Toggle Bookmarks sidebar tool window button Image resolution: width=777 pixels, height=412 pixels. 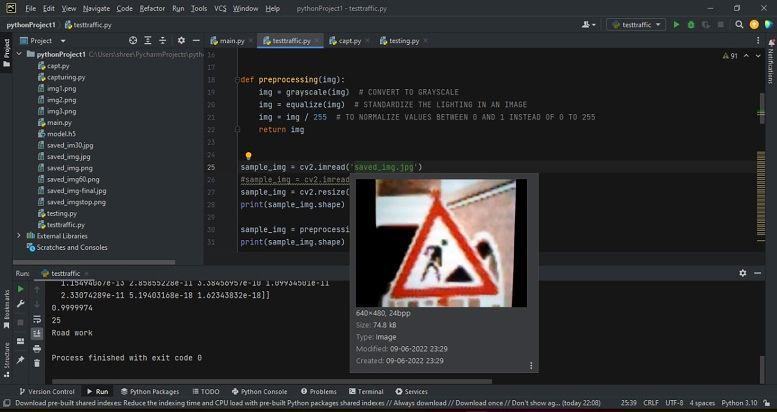pos(6,309)
